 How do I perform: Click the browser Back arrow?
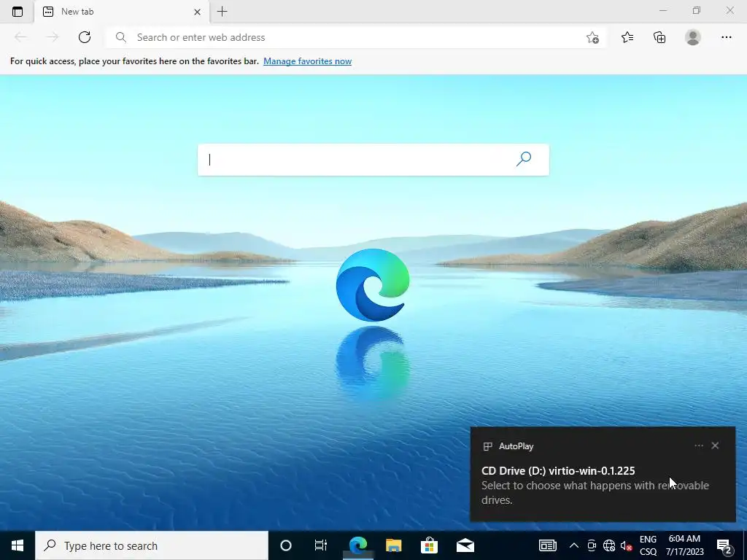click(20, 37)
